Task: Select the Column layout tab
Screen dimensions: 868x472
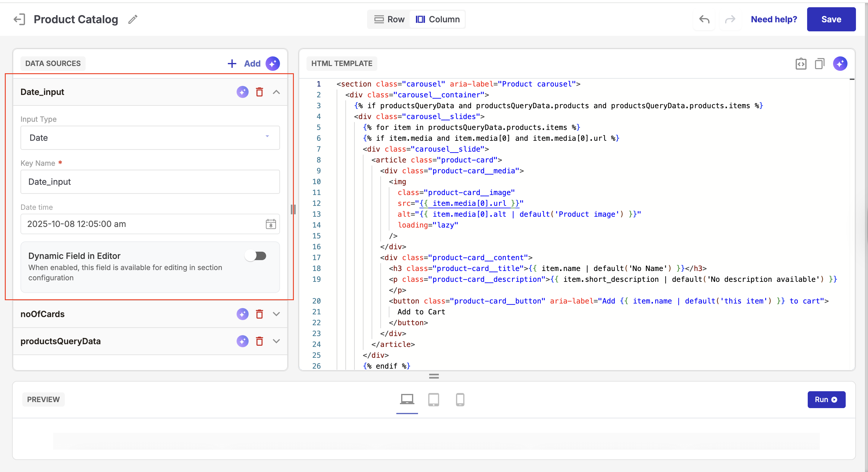Action: coord(437,19)
